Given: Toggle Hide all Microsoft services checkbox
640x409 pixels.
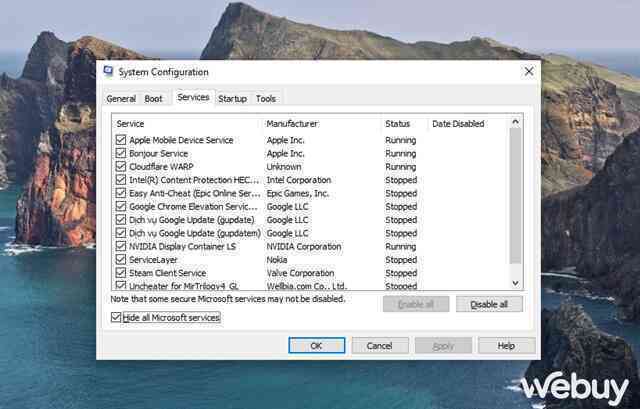Looking at the screenshot, I should pos(116,317).
